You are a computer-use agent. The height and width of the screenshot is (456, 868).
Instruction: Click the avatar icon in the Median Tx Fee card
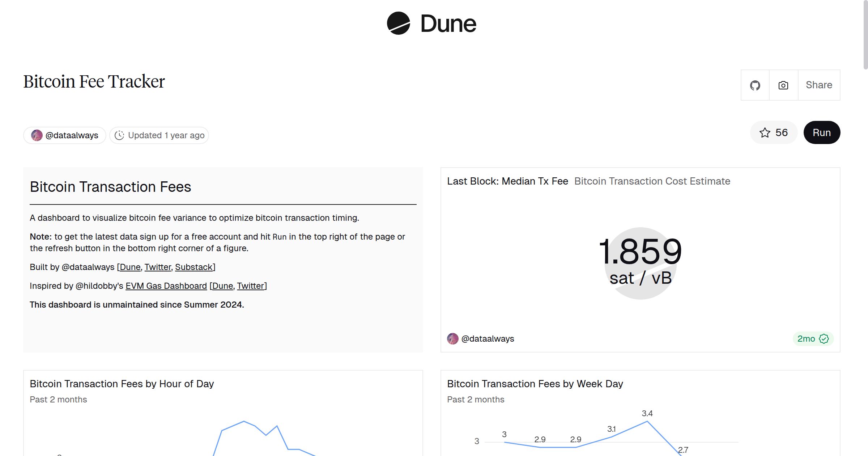pyautogui.click(x=452, y=339)
